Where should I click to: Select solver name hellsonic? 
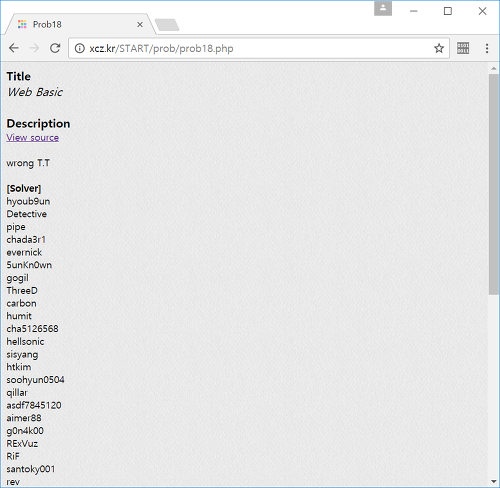(x=25, y=342)
